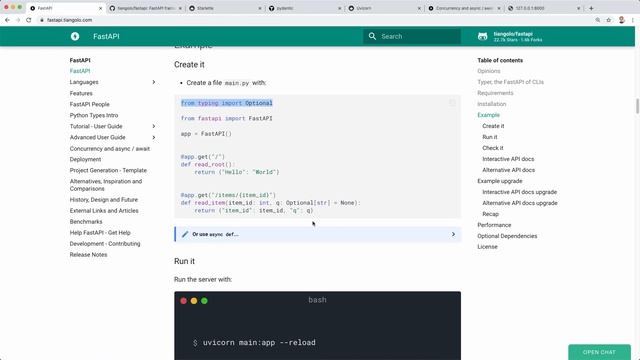Click the 'uvicorn main:app --reload' command text

(x=259, y=342)
